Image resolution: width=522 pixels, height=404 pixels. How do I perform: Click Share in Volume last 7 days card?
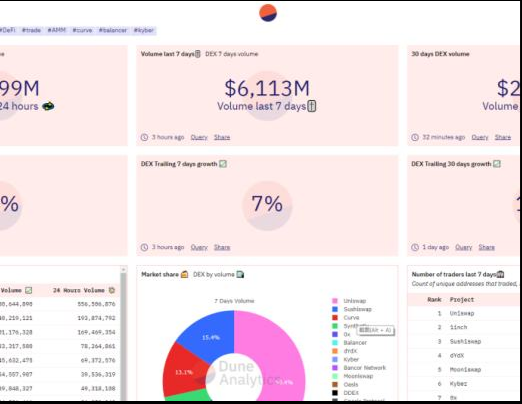click(222, 137)
